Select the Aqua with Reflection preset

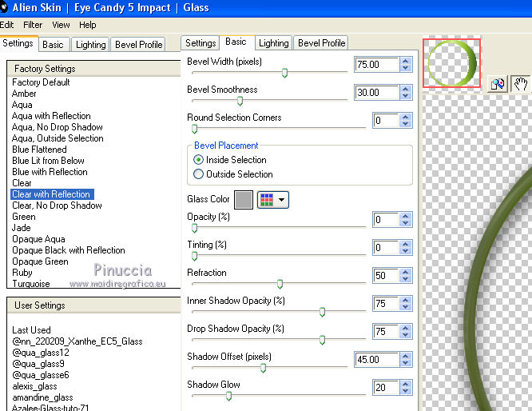pyautogui.click(x=51, y=116)
